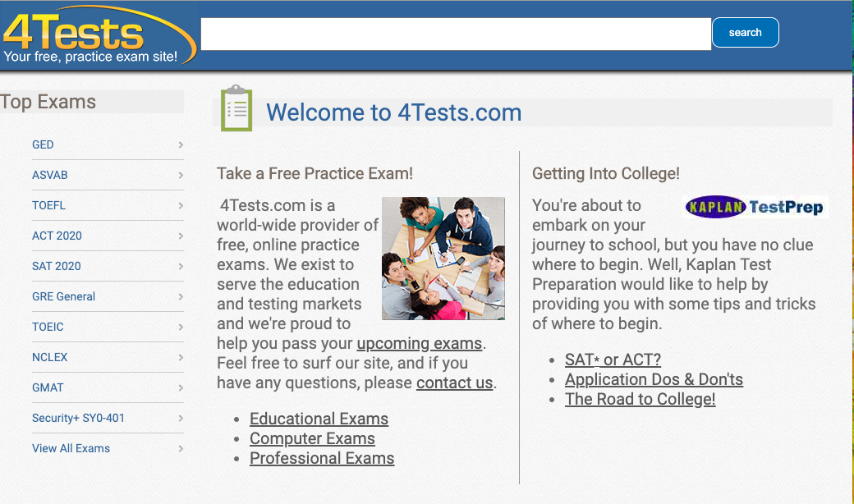Open the upcoming exams link
This screenshot has width=854, height=504.
pyautogui.click(x=419, y=343)
